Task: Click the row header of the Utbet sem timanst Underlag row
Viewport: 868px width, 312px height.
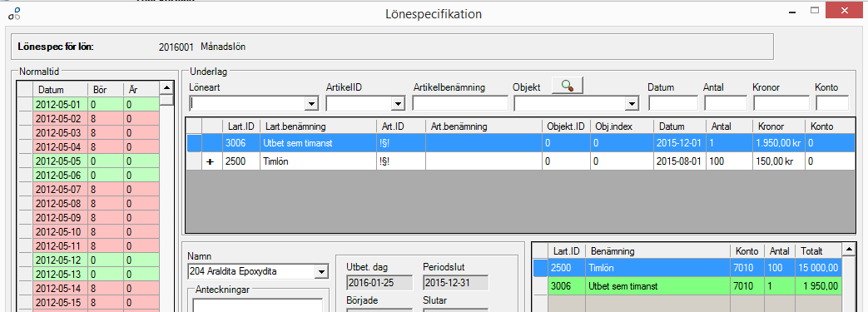Action: coord(194,143)
